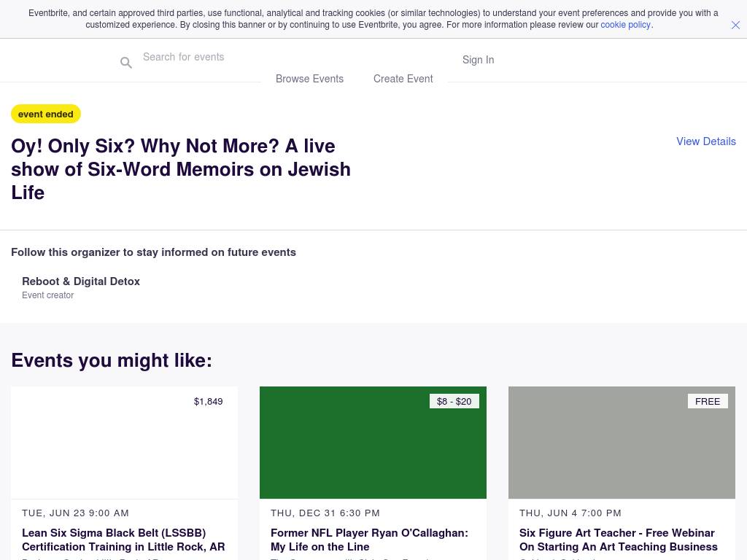Click View Details link

[x=705, y=141]
